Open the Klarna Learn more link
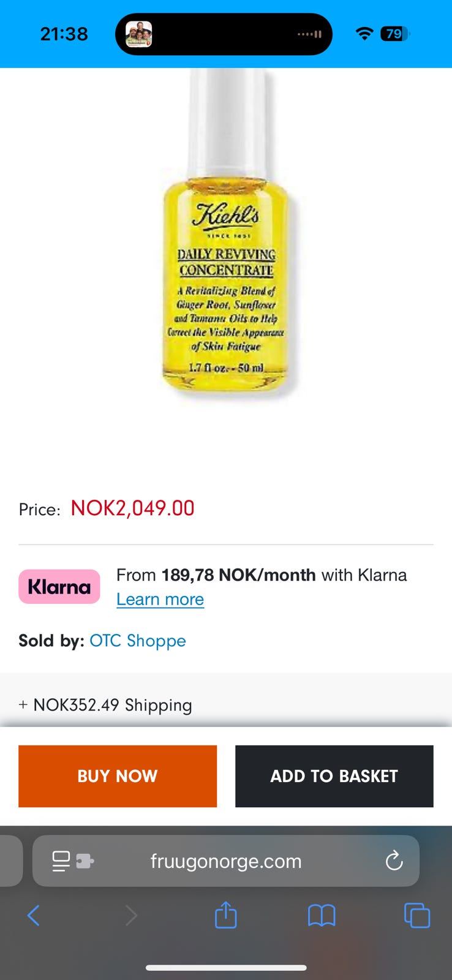The width and height of the screenshot is (452, 980). [x=160, y=599]
